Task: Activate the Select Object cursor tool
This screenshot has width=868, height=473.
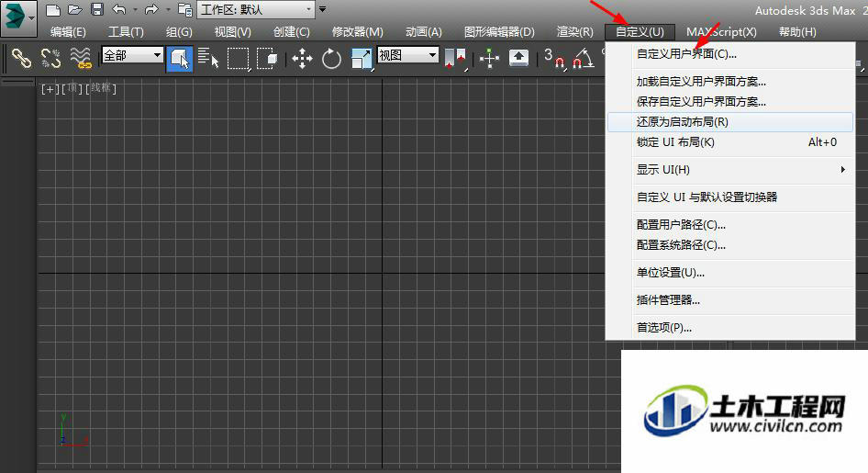Action: coord(180,58)
